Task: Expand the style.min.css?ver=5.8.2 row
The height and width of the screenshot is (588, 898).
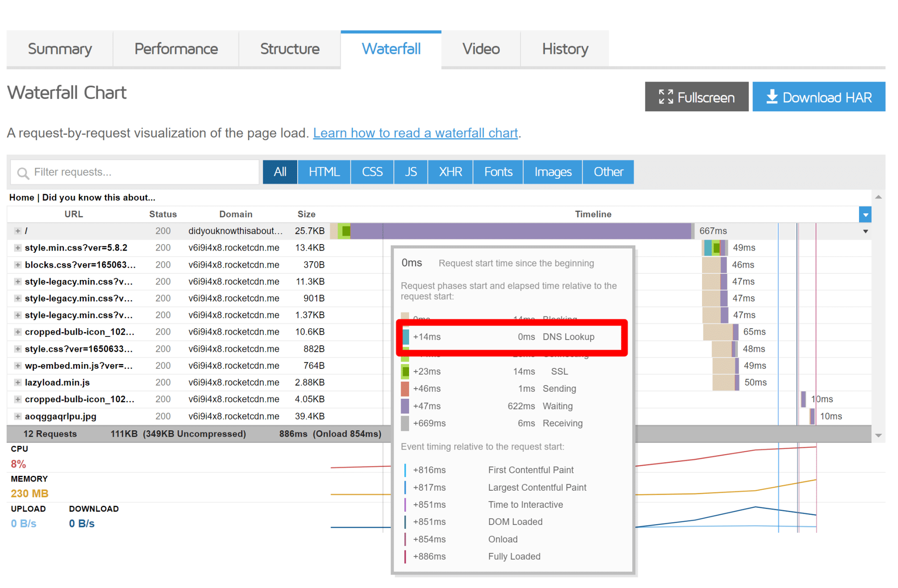Action: 18,248
